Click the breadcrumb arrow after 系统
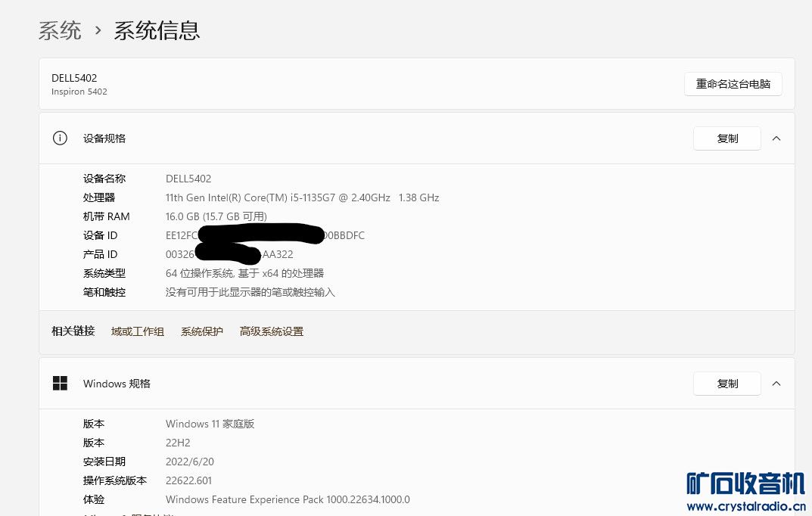 (98, 30)
